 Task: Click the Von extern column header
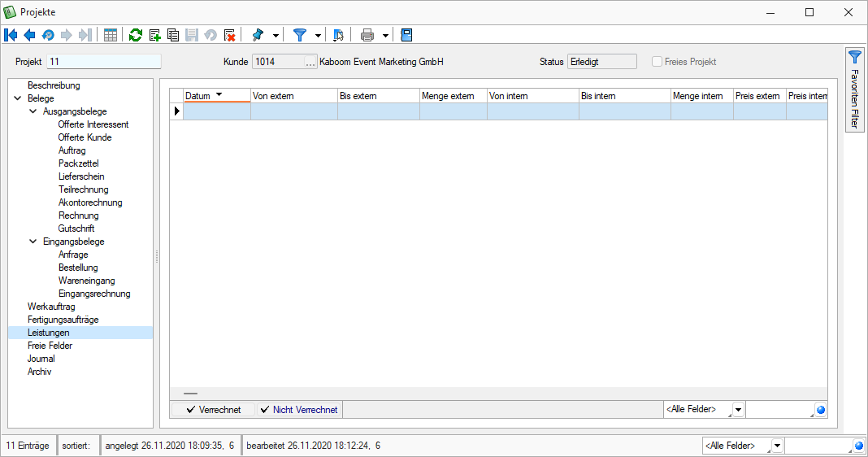[x=294, y=96]
